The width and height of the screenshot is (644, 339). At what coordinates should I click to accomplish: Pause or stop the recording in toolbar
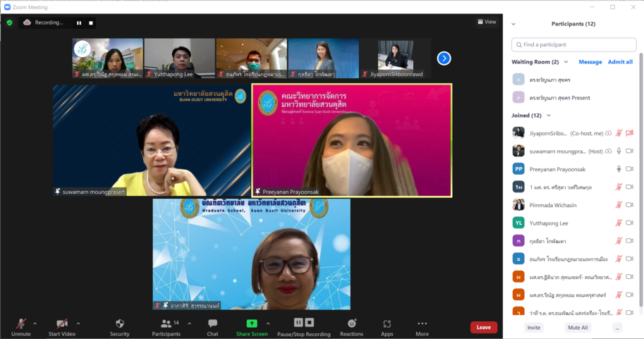coord(303,326)
